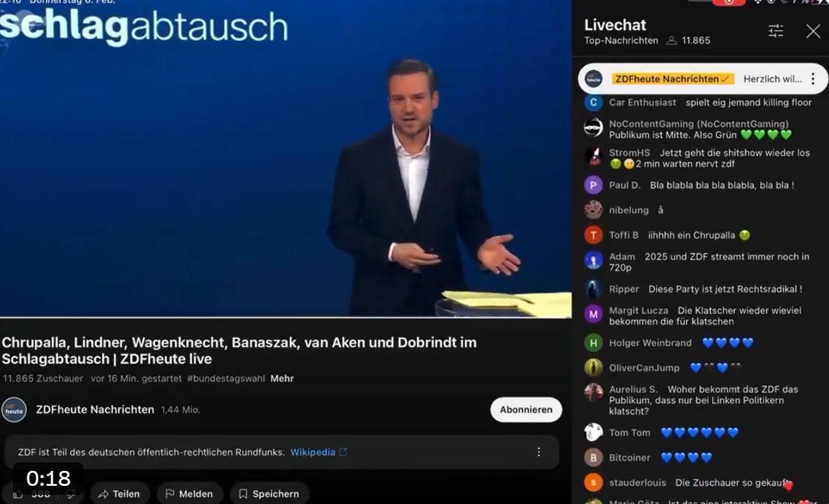Expand the pinned ZDFheute Nachrichten message
This screenshot has height=504, width=829.
[x=772, y=79]
